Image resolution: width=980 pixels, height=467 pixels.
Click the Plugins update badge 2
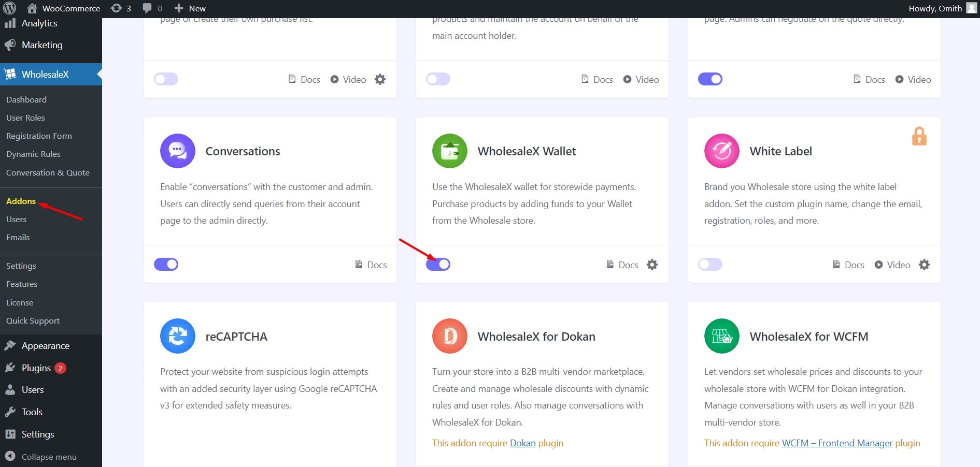[x=60, y=368]
